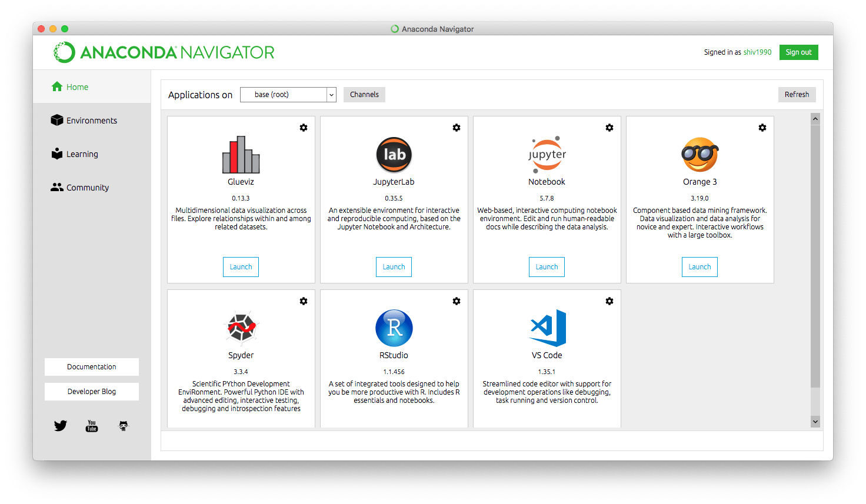Click the scrollbar down arrow
The image size is (866, 504).
(x=815, y=421)
